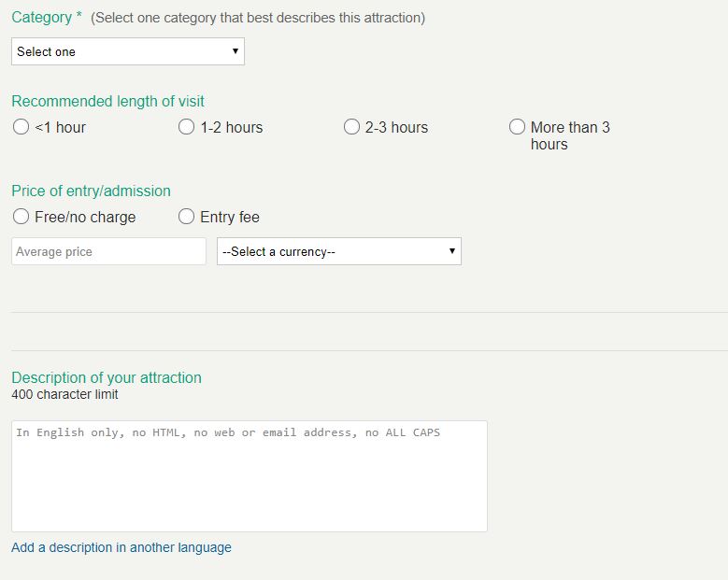The width and height of the screenshot is (728, 580).
Task: Click the currency dropdown arrow
Action: click(x=452, y=251)
